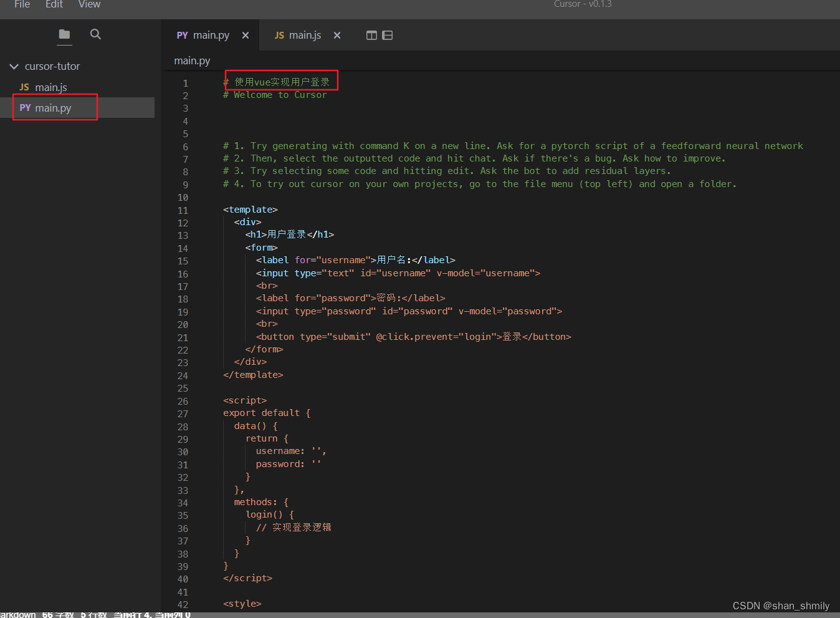Click comment line starting "# 3. Try selecting"
Image resolution: width=840 pixels, height=618 pixels.
pos(447,171)
